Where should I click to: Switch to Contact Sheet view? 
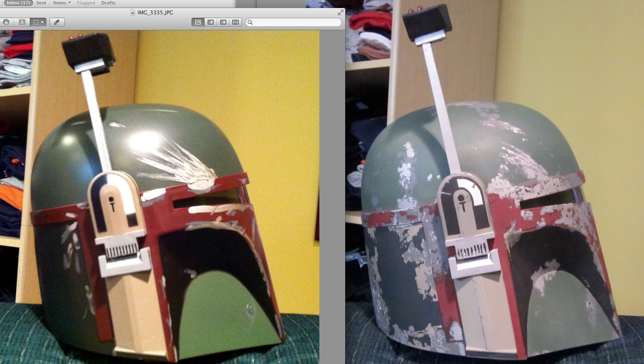click(236, 22)
